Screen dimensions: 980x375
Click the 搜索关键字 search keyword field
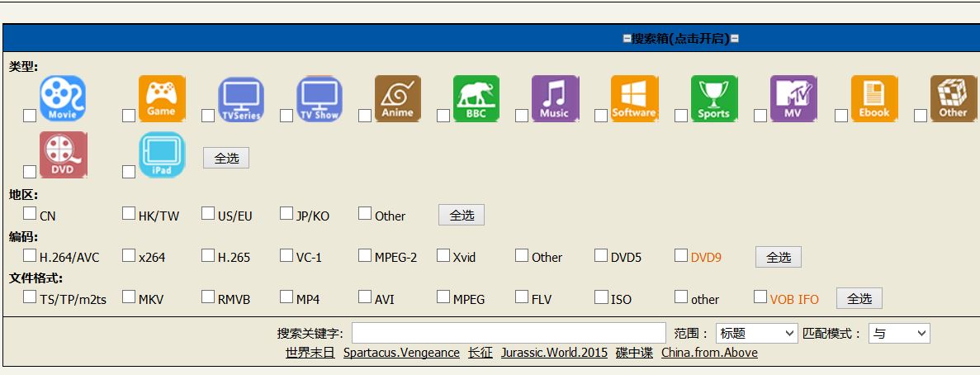pyautogui.click(x=509, y=333)
